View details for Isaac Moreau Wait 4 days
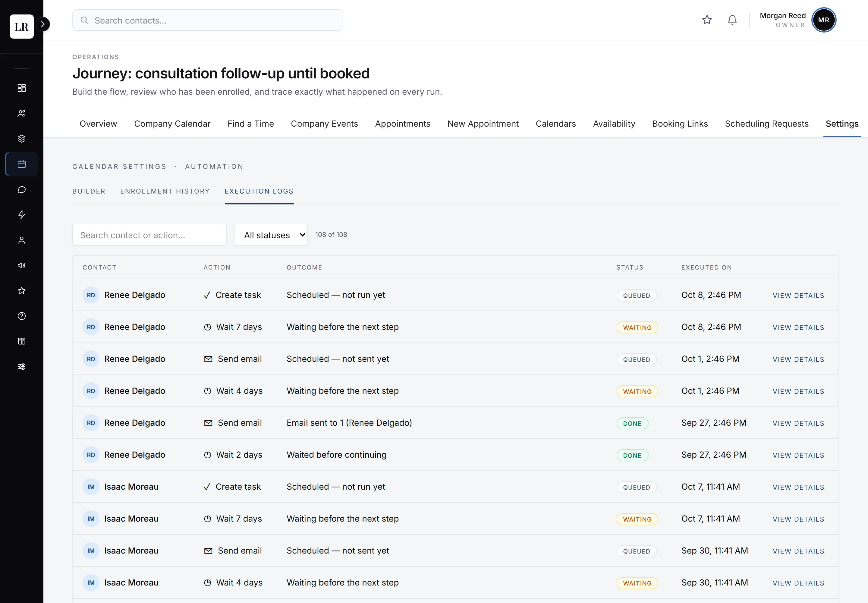The image size is (868, 603). pos(798,583)
